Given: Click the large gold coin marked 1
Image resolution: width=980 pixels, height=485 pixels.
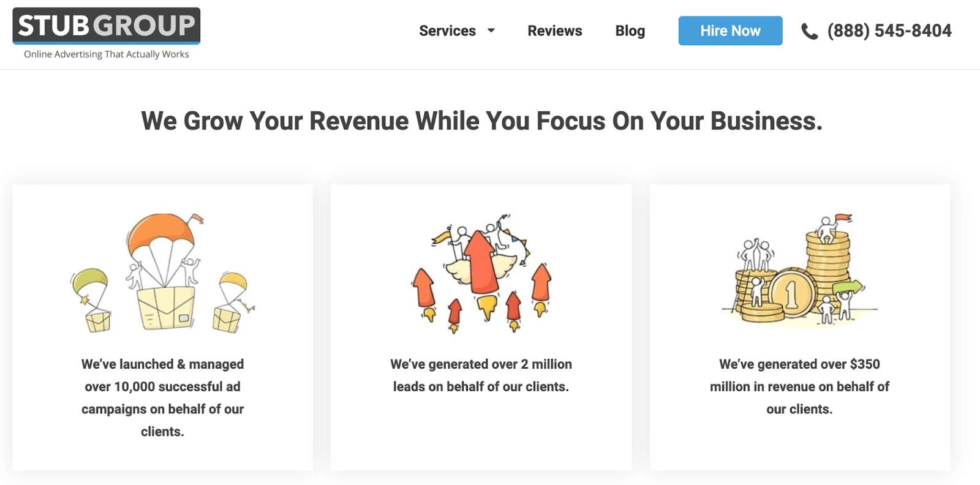Looking at the screenshot, I should point(792,294).
